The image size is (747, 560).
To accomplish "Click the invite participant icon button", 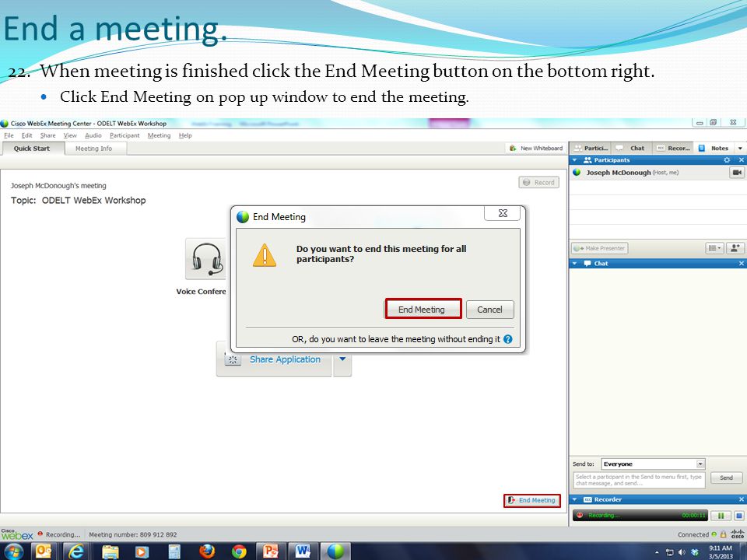I will 735,248.
